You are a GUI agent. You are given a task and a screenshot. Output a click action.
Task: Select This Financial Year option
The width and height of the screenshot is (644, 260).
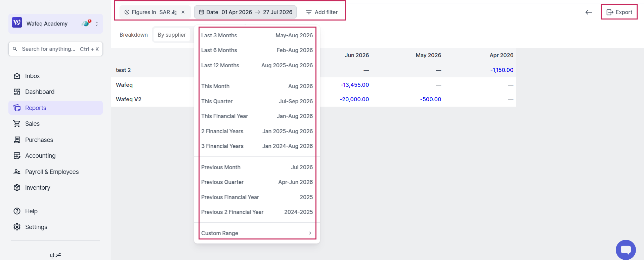point(257,116)
